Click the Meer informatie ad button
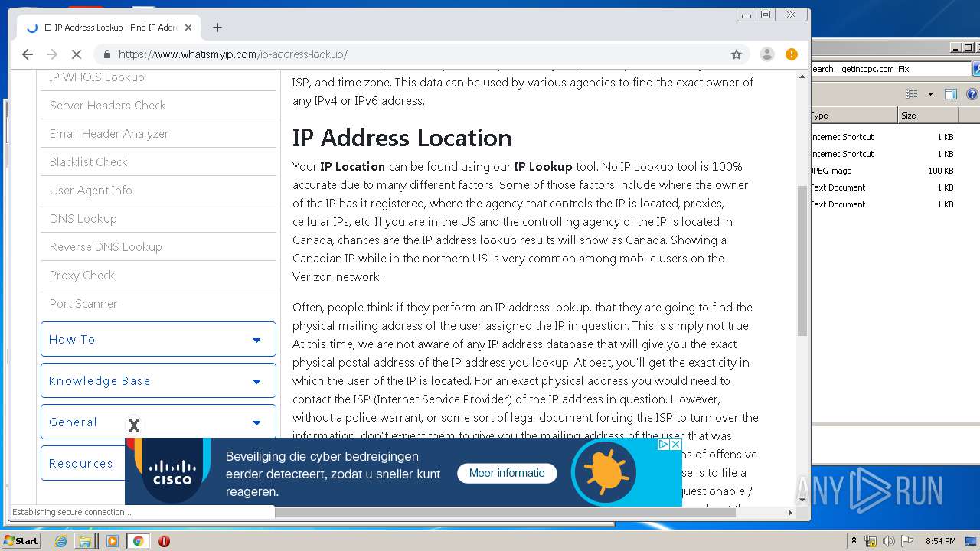The height and width of the screenshot is (551, 980). point(507,473)
